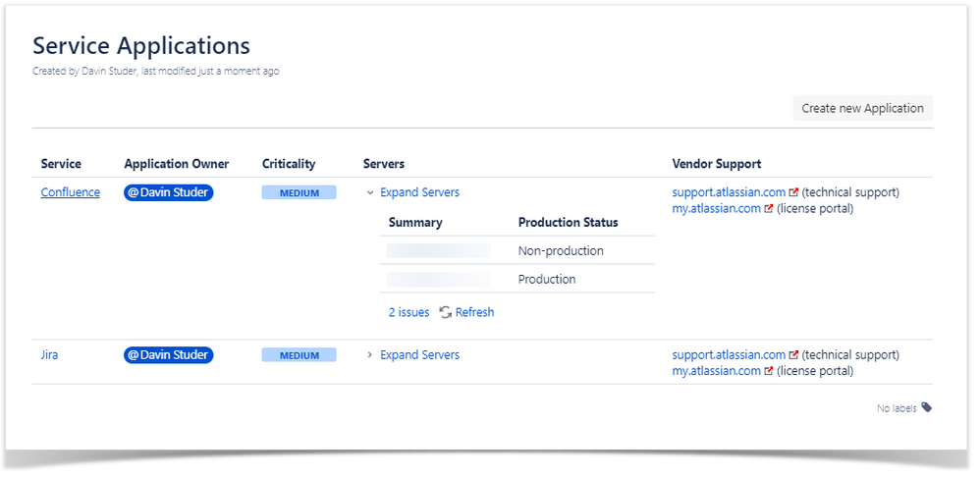The width and height of the screenshot is (980, 477).
Task: Click the Refresh icon under servers table
Action: click(446, 312)
